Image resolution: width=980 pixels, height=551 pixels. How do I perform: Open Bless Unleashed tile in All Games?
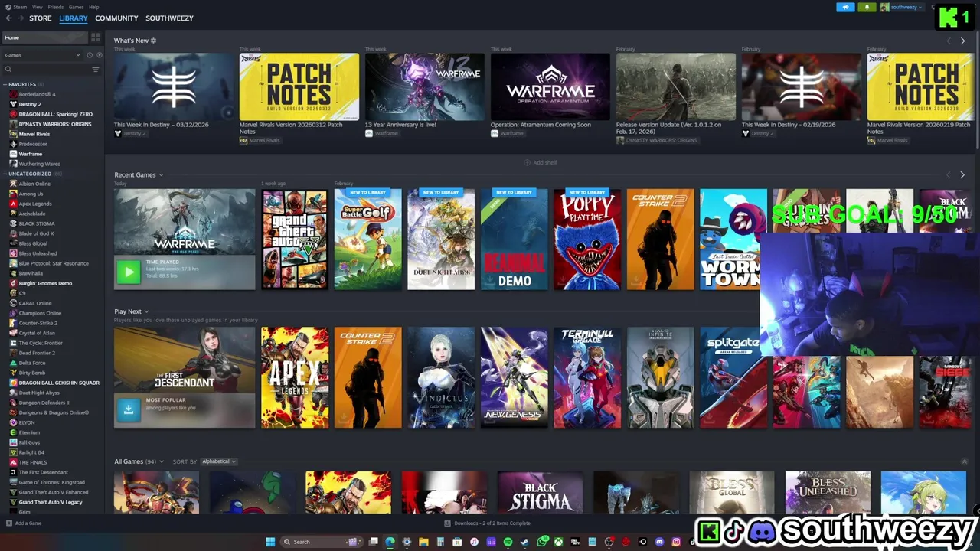click(x=828, y=492)
